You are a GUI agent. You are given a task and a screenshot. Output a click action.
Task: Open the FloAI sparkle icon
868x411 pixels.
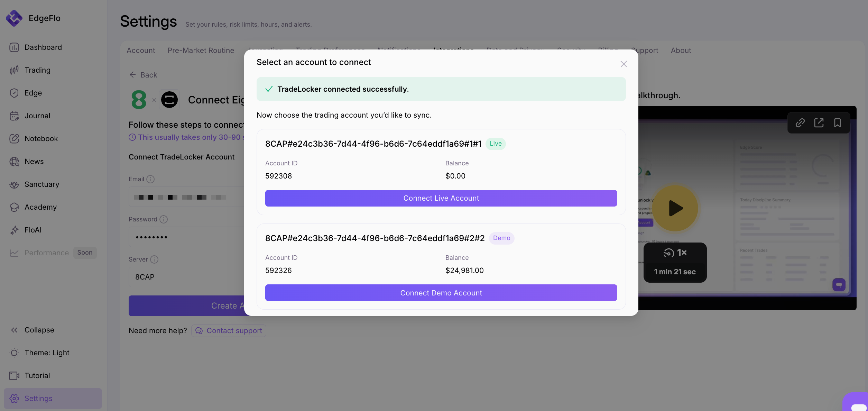(14, 230)
